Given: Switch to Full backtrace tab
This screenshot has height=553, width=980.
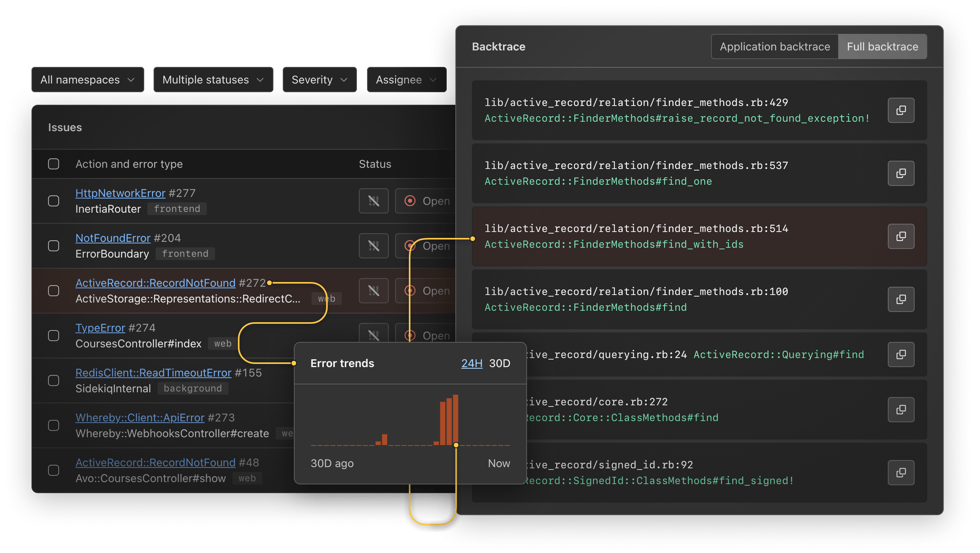Looking at the screenshot, I should (x=882, y=46).
